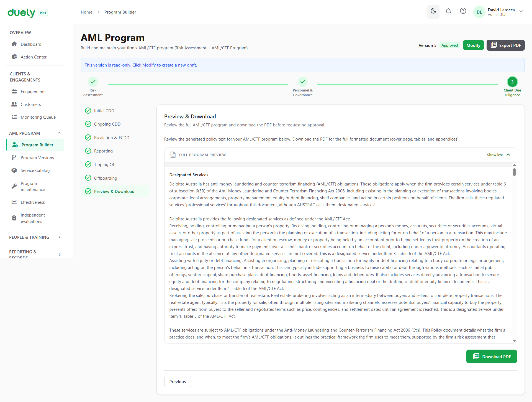Select the Preview & Download step
532x402 pixels.
[x=115, y=191]
